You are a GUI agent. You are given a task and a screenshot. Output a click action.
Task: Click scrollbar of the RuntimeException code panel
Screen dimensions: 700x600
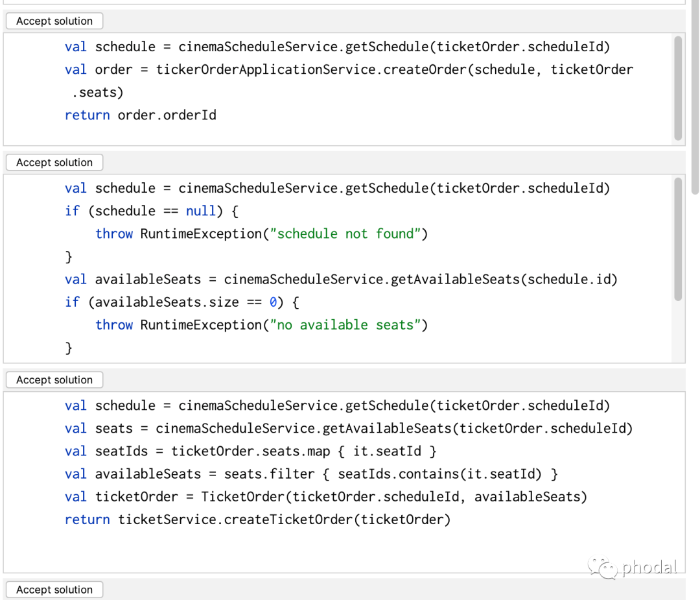coord(678,239)
